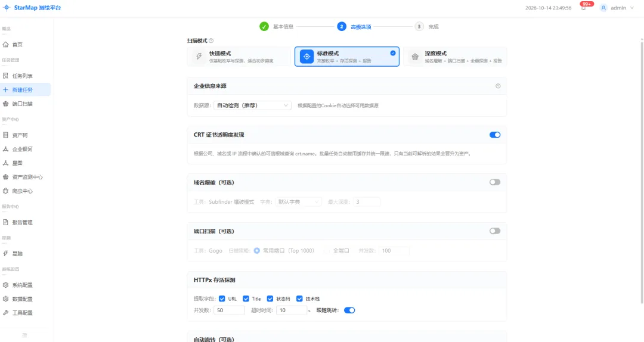Viewport: 644px width, 342px height.
Task: Click the 数据配置 gear icon
Action: coord(6,299)
